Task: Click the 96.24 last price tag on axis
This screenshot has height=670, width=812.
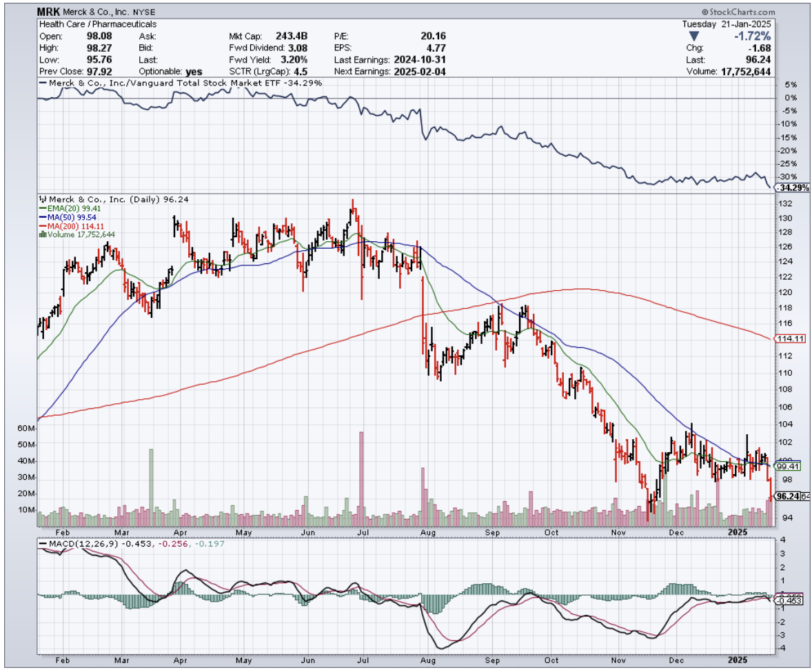Action: click(x=786, y=496)
